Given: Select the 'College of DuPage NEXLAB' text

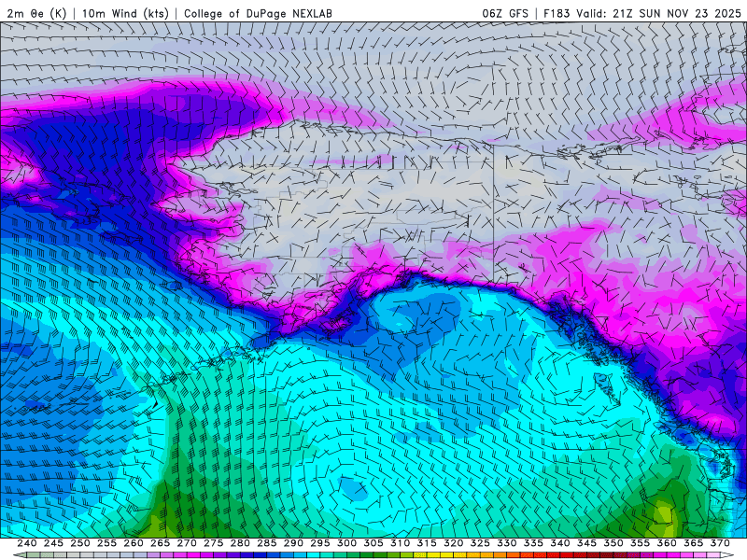Looking at the screenshot, I should click(258, 13).
